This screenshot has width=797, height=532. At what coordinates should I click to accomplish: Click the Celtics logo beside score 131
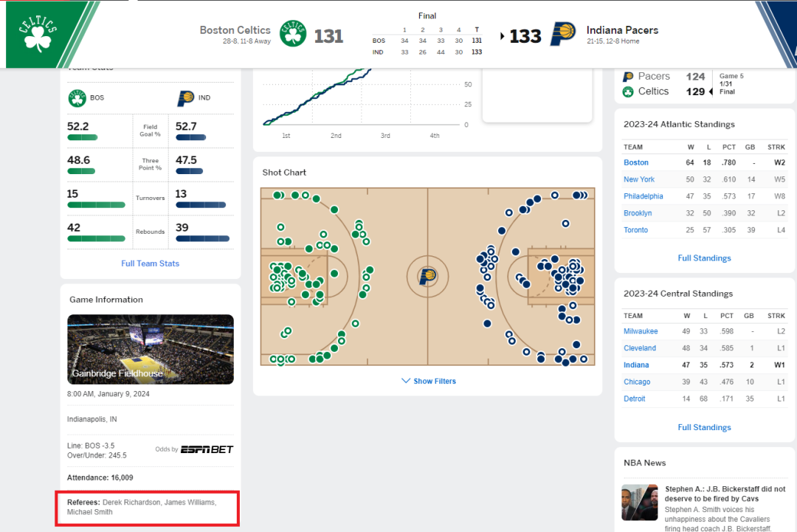click(x=293, y=33)
